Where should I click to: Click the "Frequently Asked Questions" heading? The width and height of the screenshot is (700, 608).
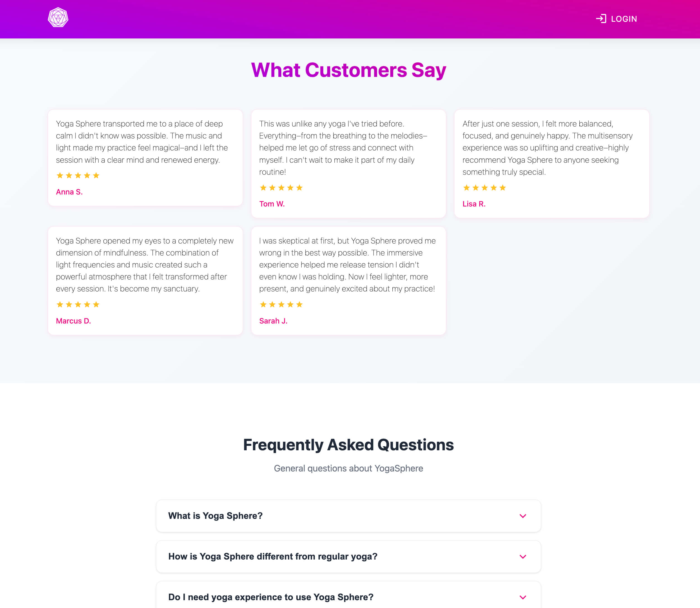[x=349, y=445]
